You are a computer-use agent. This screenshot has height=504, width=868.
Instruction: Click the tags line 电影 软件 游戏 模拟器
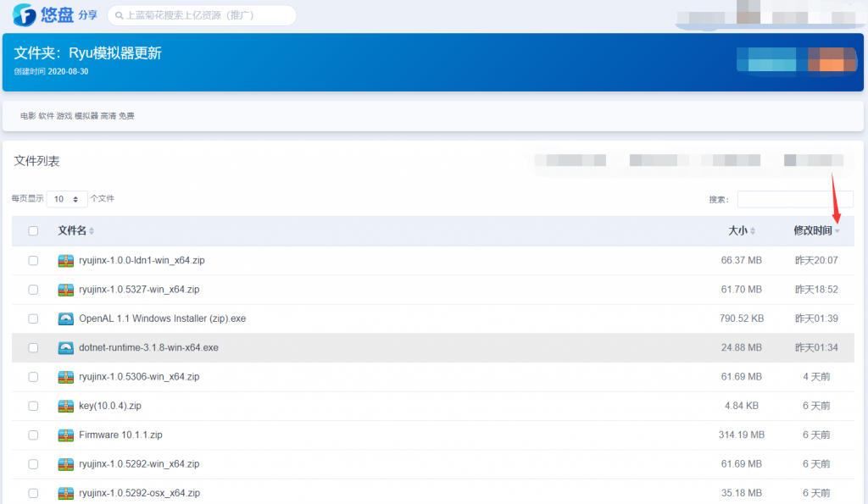click(x=77, y=116)
